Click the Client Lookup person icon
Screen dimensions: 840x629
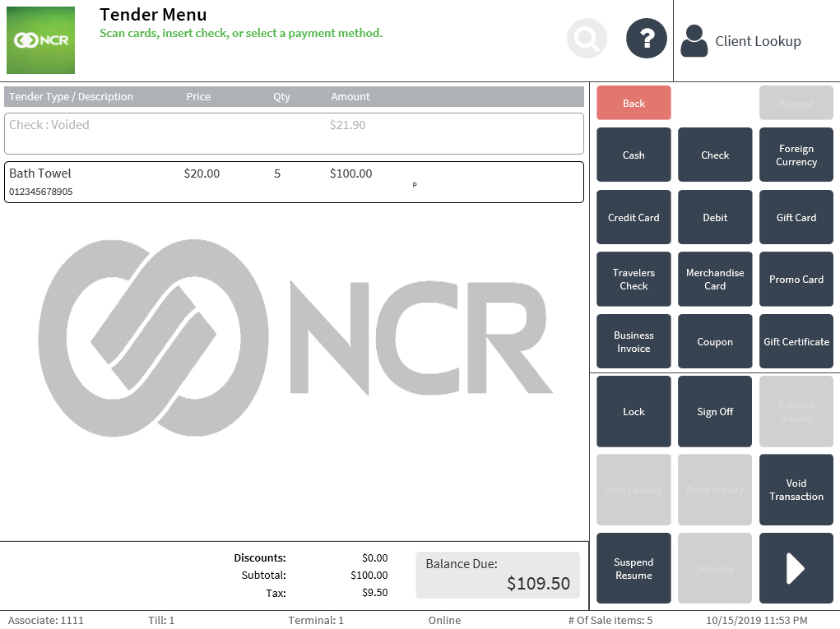(x=694, y=40)
